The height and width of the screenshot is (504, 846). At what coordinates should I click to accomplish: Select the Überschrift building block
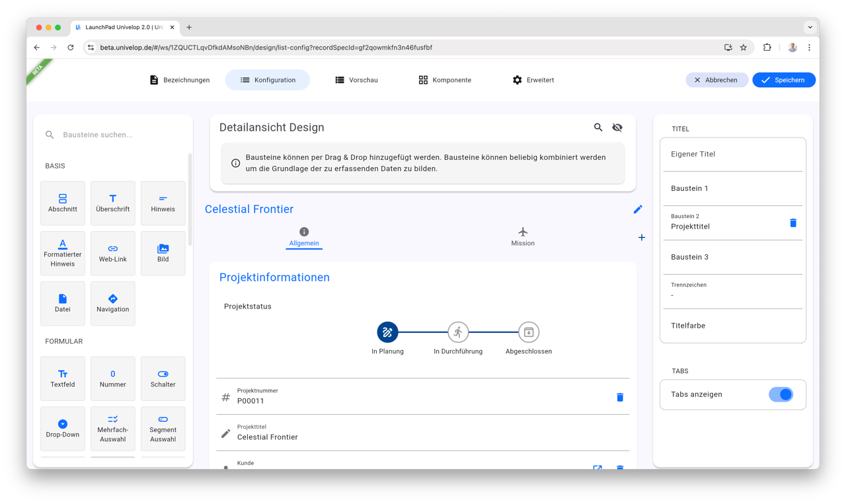(113, 203)
